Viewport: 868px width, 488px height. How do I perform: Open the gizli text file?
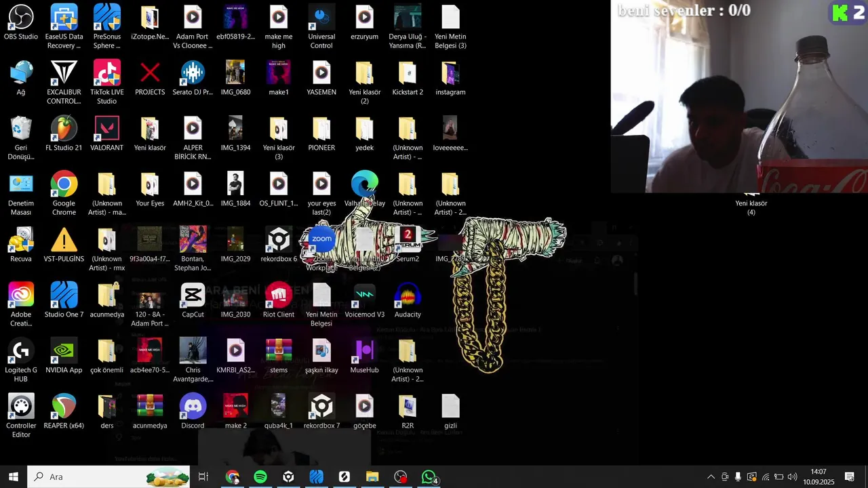click(x=450, y=411)
